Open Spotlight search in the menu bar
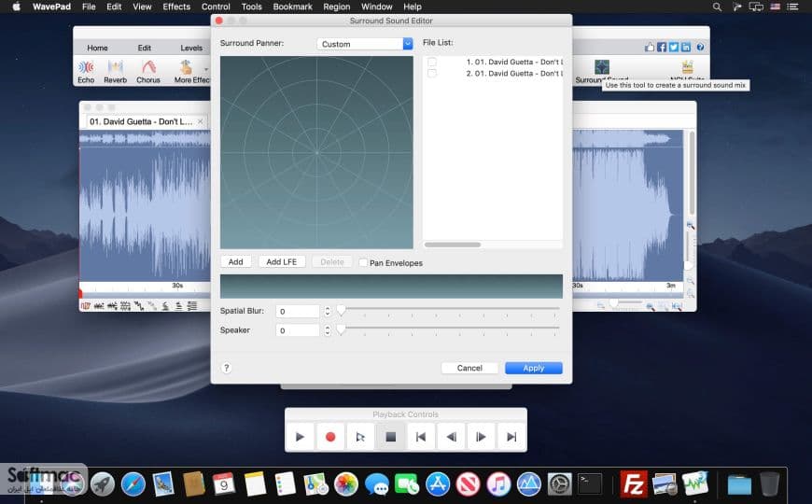This screenshot has height=504, width=812. (717, 7)
